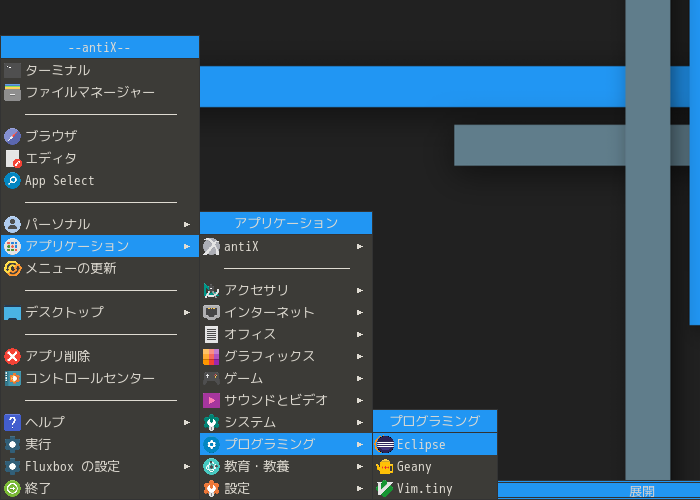Click the --antiX-- menu title bar
Viewport: 700px width, 500px height.
(x=100, y=47)
